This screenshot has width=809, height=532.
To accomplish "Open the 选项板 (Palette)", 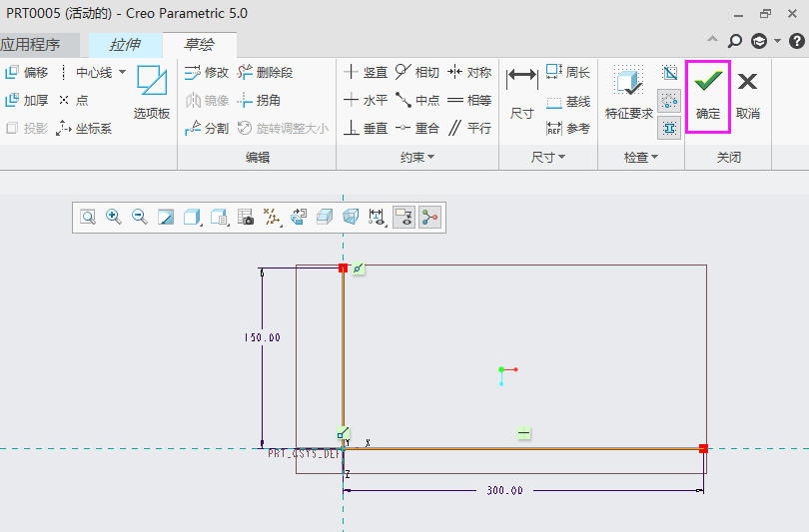I will pyautogui.click(x=152, y=92).
